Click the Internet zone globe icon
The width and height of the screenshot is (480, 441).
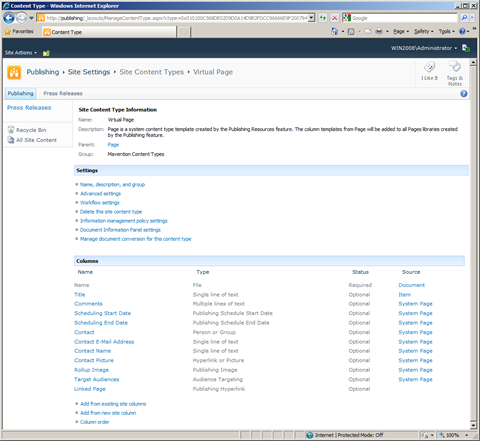[310, 435]
